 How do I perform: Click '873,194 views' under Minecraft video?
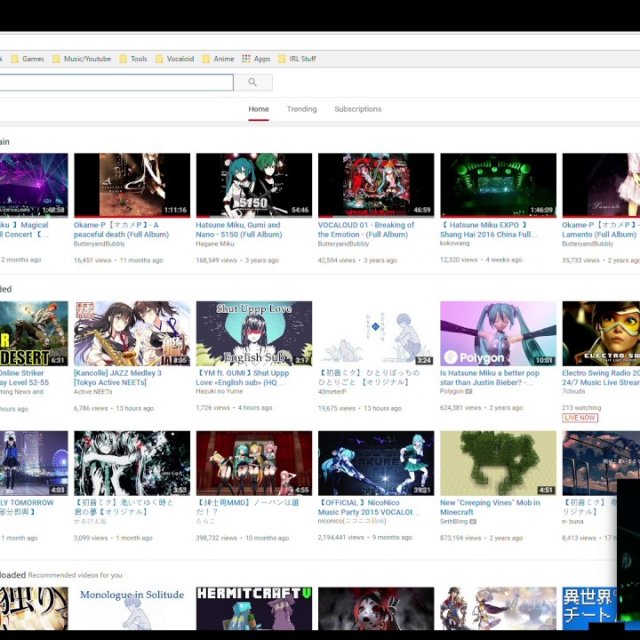pos(460,538)
